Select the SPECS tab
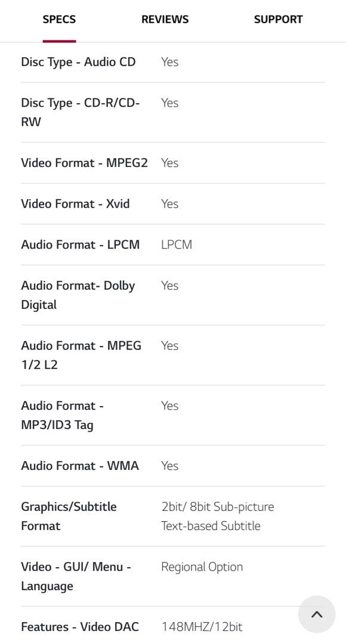346x644 pixels. [x=59, y=19]
